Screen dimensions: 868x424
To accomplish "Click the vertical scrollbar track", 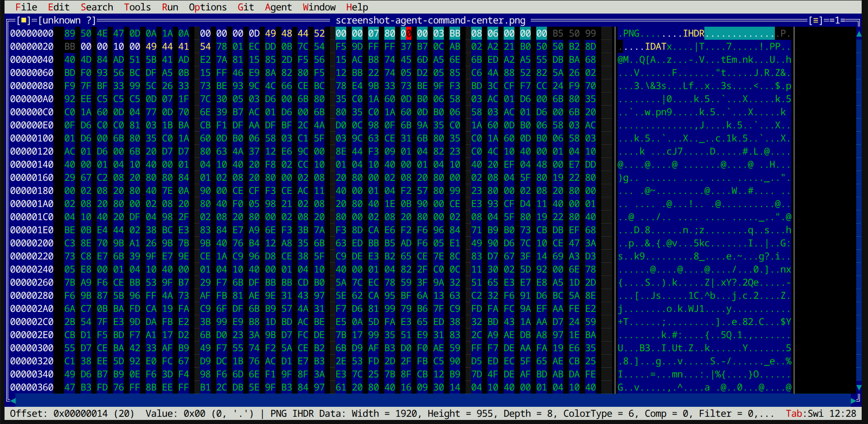I will click(859, 210).
